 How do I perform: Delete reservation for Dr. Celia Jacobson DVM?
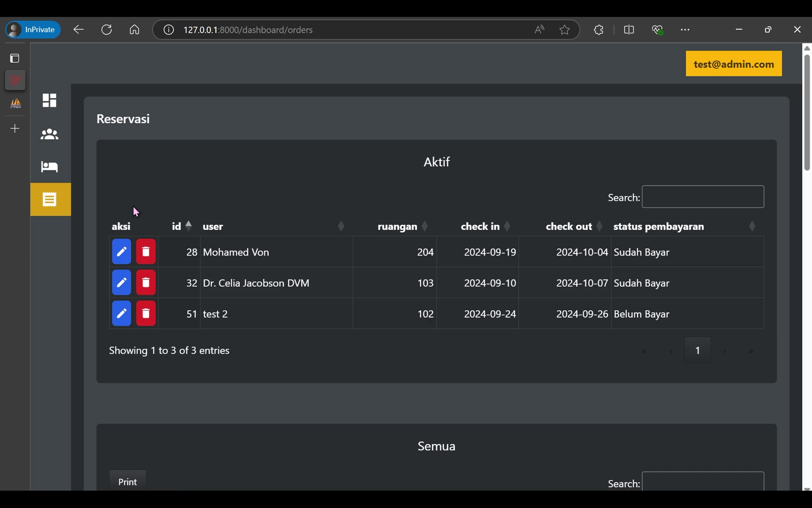146,283
